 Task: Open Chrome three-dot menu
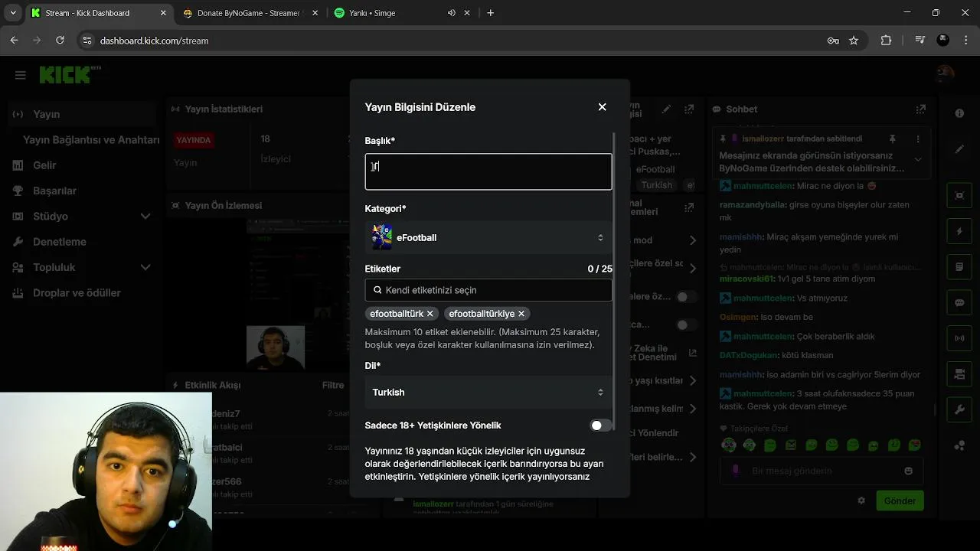pyautogui.click(x=965, y=41)
